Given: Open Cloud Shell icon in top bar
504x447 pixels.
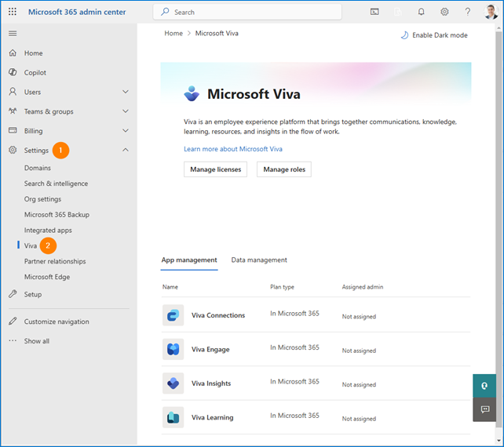Looking at the screenshot, I should [374, 12].
